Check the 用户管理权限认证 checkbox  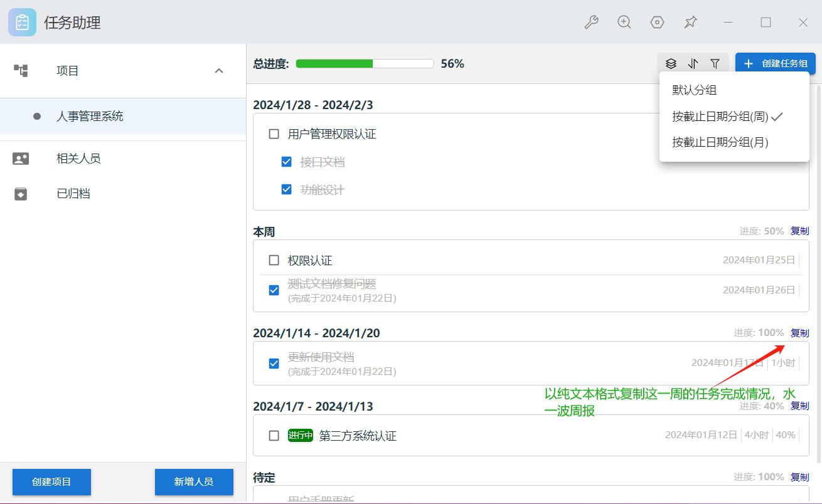point(274,134)
